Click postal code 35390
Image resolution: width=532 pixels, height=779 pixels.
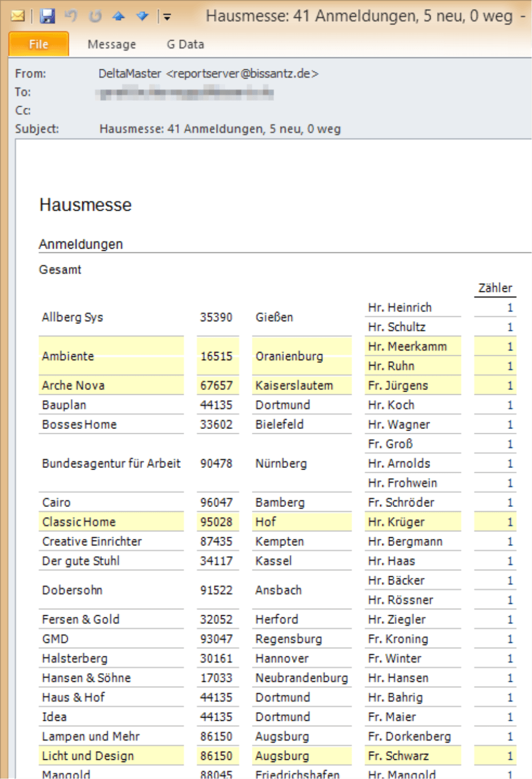pos(216,317)
